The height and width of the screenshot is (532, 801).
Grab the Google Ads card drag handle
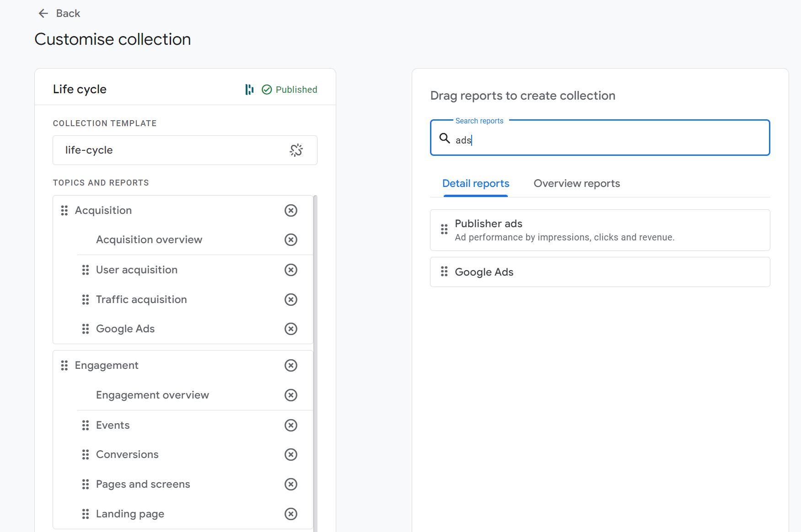444,271
